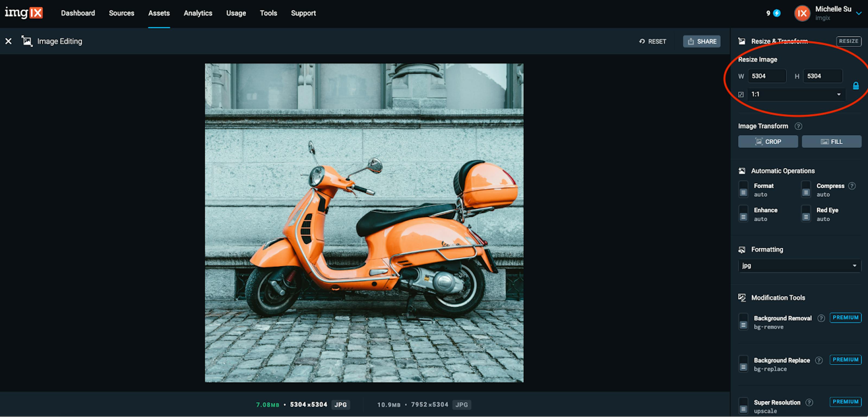
Task: Click the Background Replace PREMIUM badge
Action: click(845, 360)
